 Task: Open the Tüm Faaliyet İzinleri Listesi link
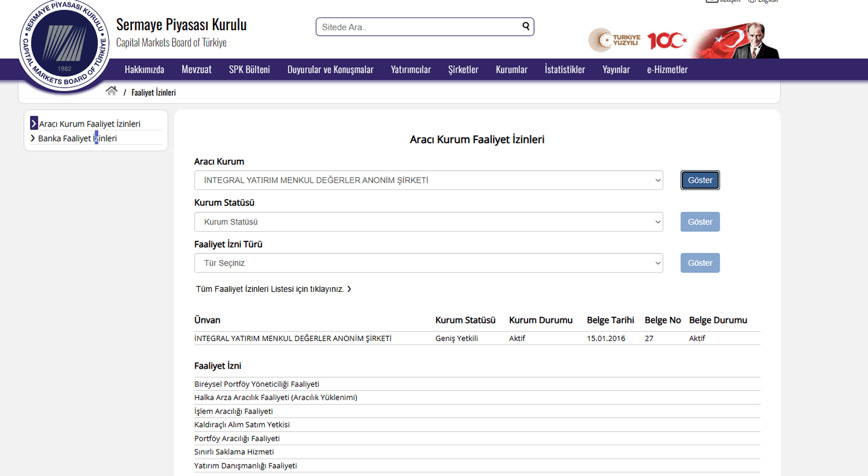tap(273, 289)
